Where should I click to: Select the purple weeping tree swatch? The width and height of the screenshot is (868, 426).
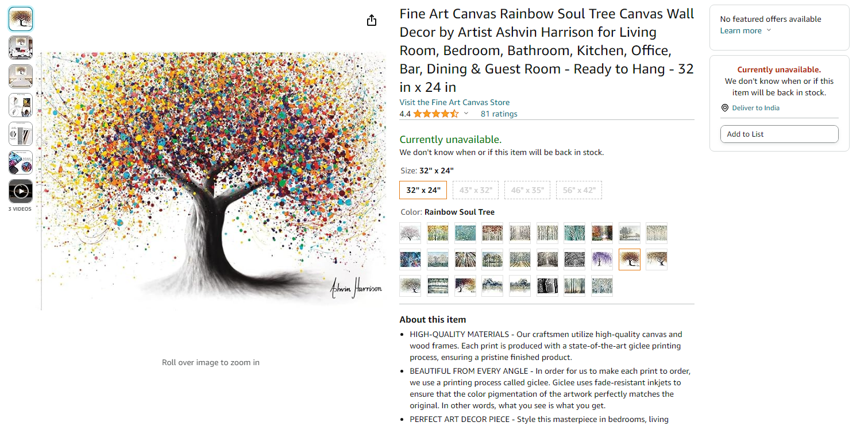pyautogui.click(x=602, y=260)
